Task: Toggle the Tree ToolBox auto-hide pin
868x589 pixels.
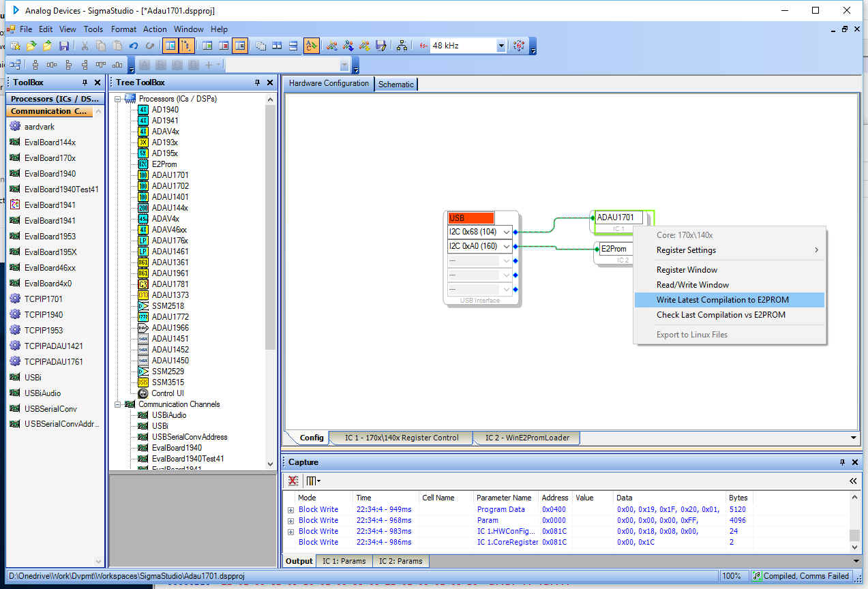Action: [257, 82]
